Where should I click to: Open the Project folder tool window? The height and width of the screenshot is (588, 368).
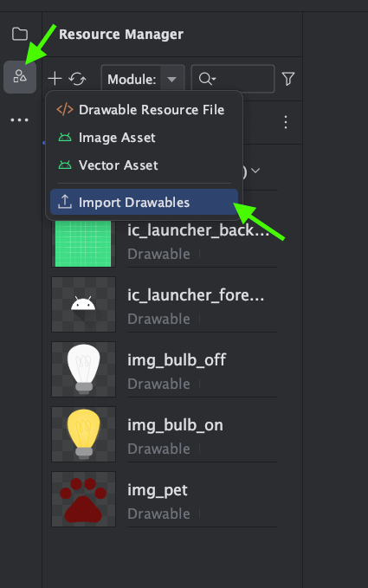(20, 34)
